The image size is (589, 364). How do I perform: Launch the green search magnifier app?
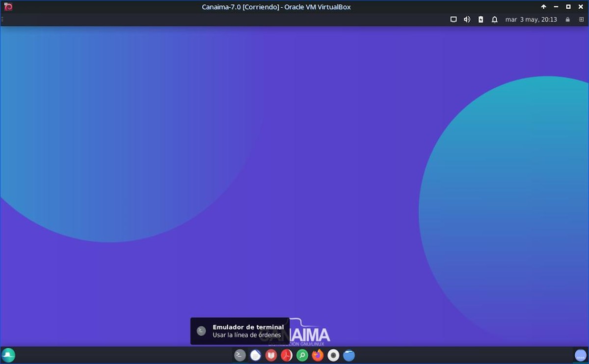pos(302,355)
